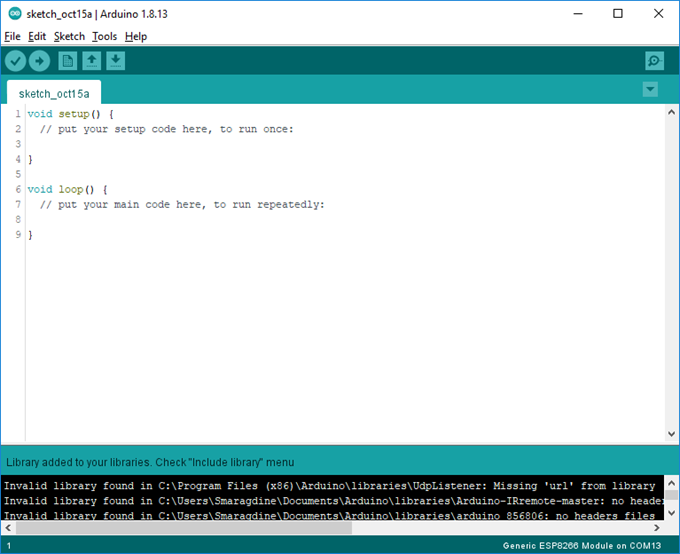Click editor scrollbar up arrow

tap(671, 112)
